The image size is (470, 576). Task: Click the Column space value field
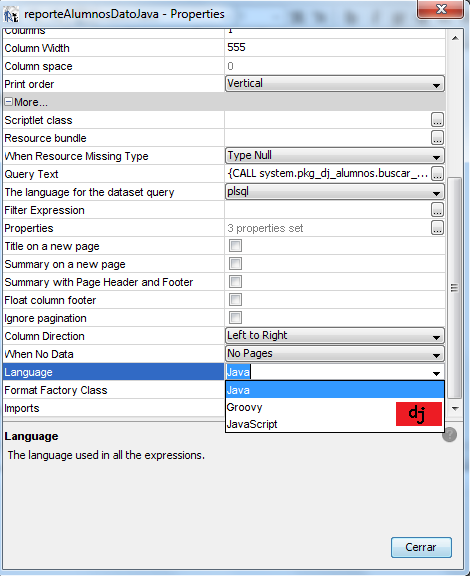(334, 66)
